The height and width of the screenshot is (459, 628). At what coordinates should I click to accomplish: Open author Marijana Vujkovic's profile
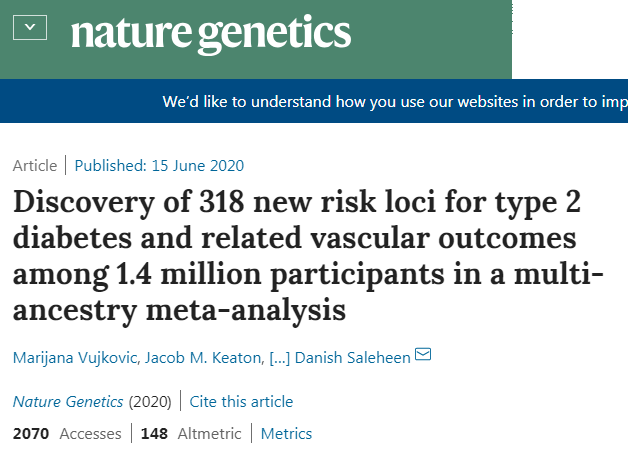(x=75, y=357)
